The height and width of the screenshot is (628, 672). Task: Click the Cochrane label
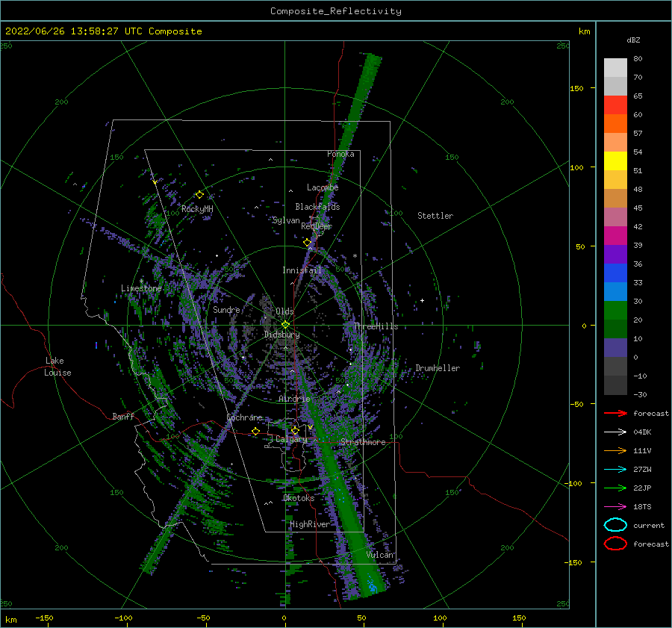(244, 417)
